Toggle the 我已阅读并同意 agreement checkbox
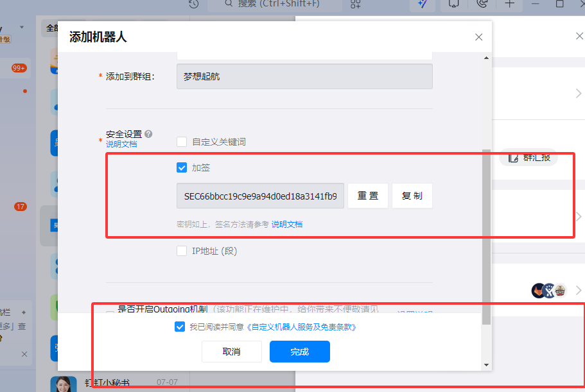The width and height of the screenshot is (585, 392). (x=180, y=327)
